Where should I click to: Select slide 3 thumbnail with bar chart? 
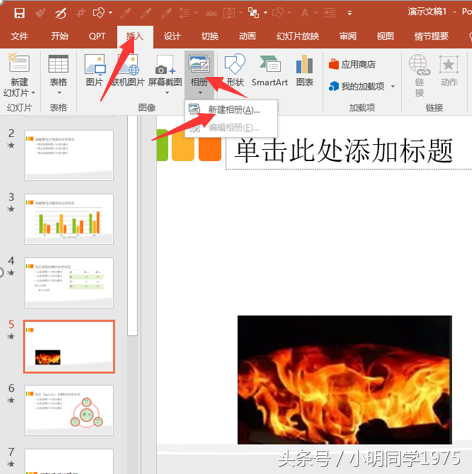click(69, 219)
